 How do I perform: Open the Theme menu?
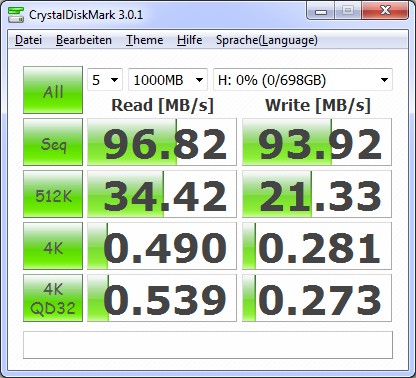tap(144, 40)
